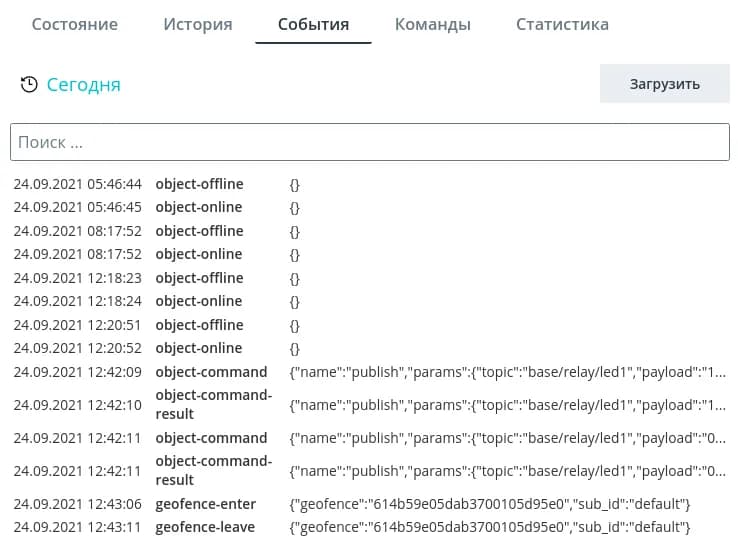This screenshot has height=549, width=738.
Task: Select the 05:46:44 object-offline event row
Action: point(199,184)
